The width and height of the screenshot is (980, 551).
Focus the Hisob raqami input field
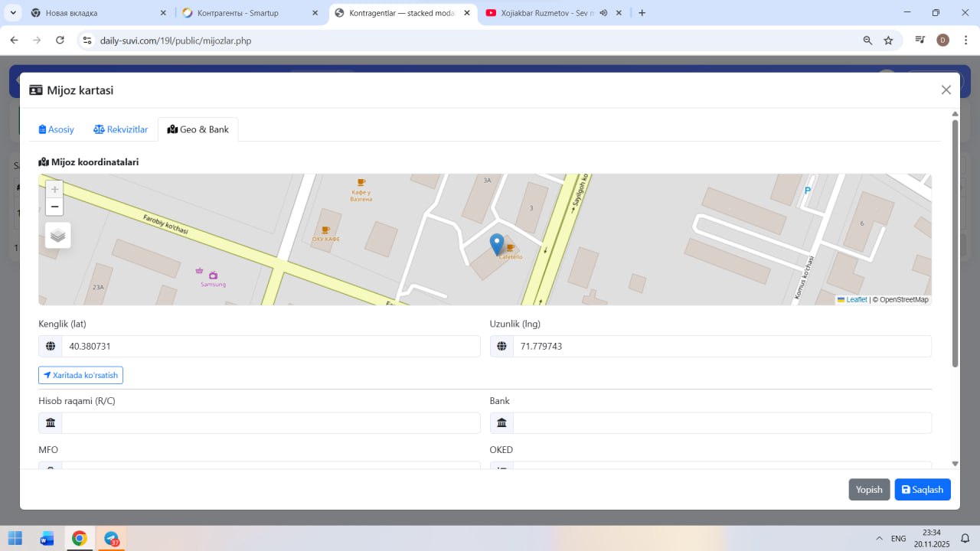click(x=270, y=423)
